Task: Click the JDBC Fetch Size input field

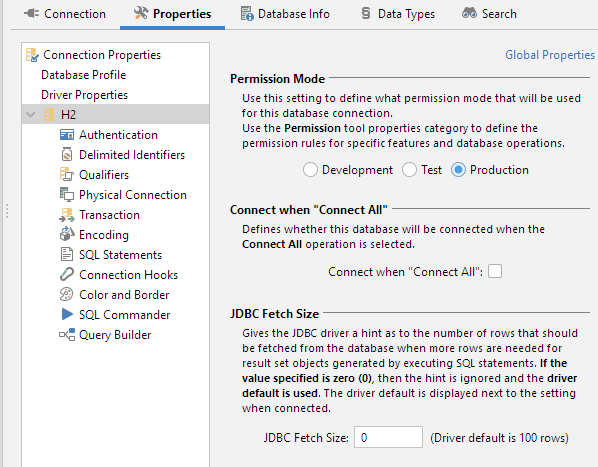Action: (x=388, y=437)
